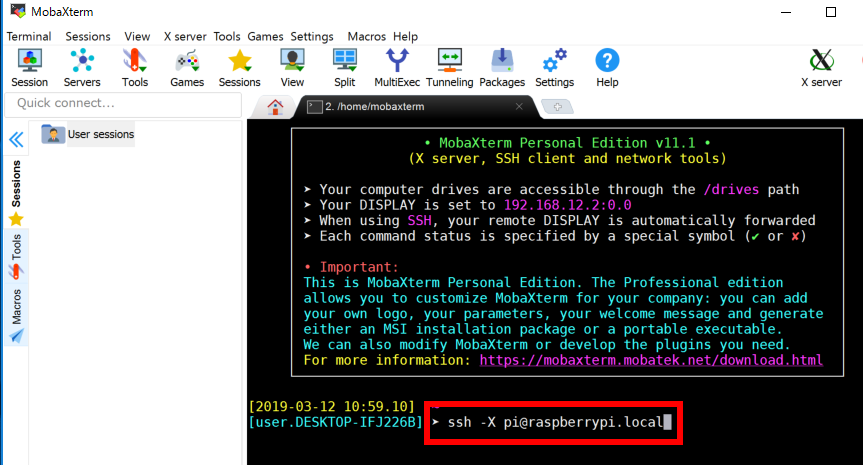Click the Split terminal icon

click(345, 68)
